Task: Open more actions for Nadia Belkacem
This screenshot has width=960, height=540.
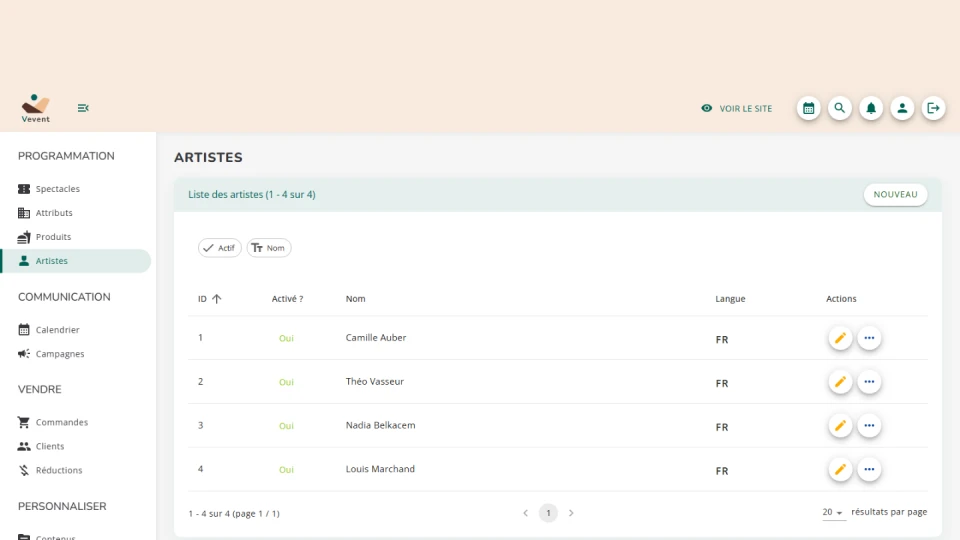Action: 869,426
